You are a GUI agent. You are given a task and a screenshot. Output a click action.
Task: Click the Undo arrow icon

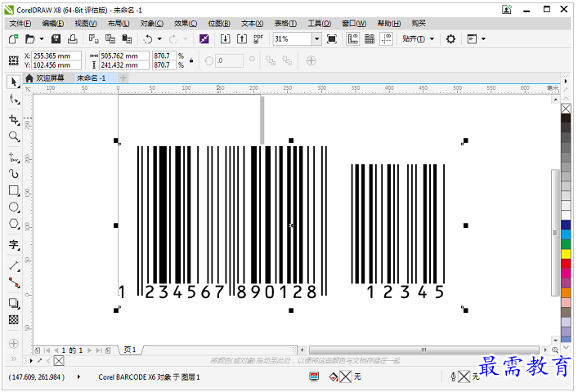point(148,38)
